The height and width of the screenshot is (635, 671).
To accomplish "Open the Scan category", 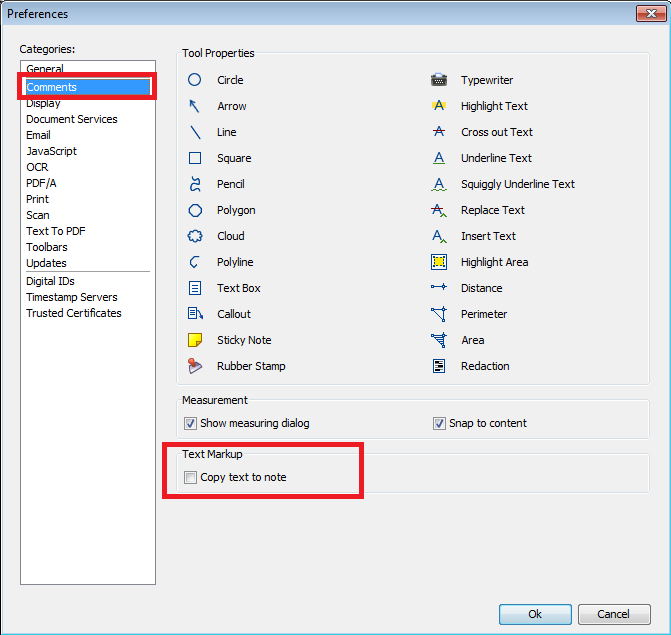I will [38, 215].
